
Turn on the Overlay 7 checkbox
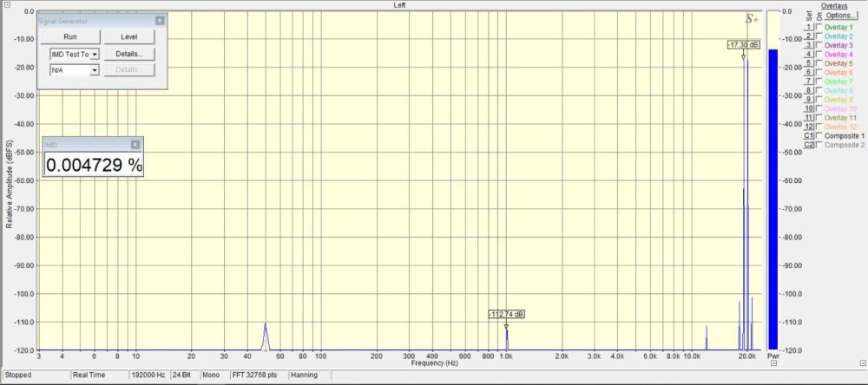819,82
